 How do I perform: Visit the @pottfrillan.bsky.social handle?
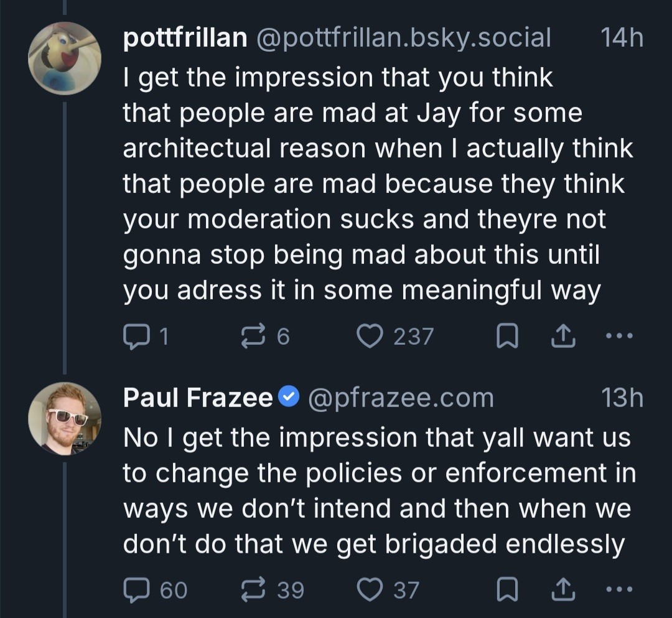(404, 39)
